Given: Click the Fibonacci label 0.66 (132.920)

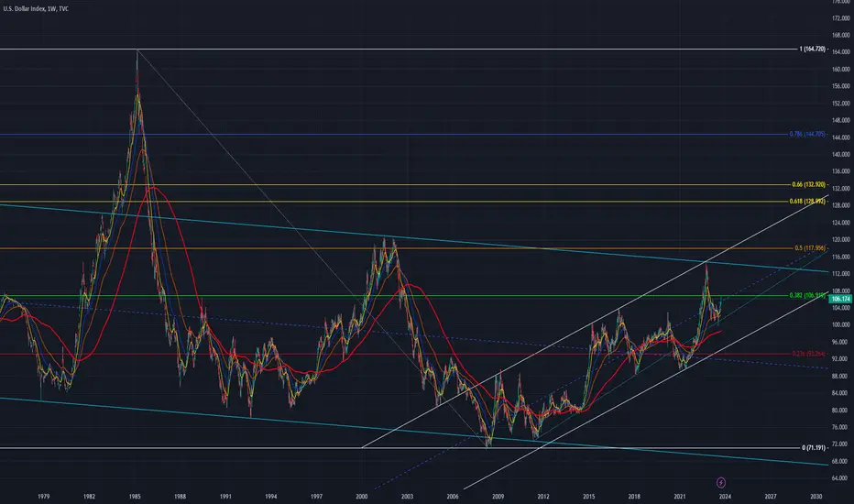Looking at the screenshot, I should click(808, 185).
